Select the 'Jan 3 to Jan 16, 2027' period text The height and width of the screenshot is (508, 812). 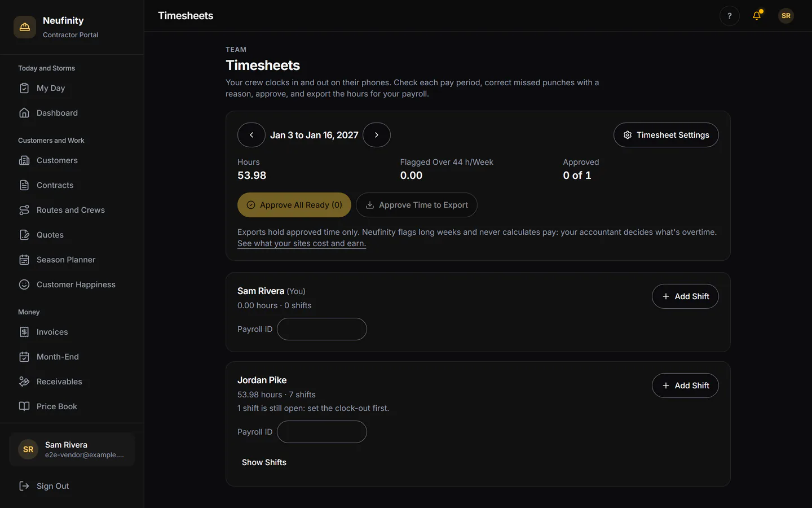(314, 135)
